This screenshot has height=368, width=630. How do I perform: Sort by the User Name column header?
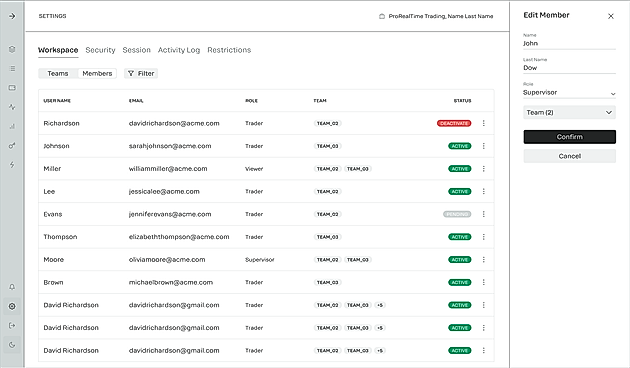tap(57, 101)
